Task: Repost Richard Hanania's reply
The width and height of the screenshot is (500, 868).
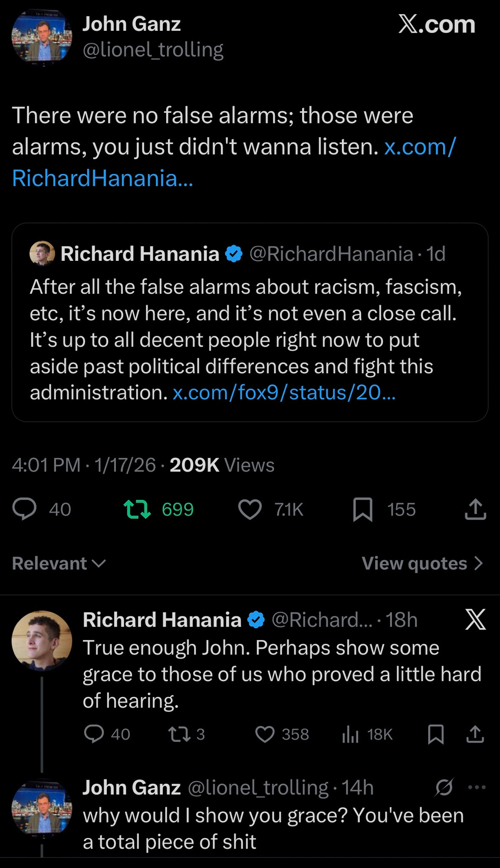Action: [x=179, y=734]
